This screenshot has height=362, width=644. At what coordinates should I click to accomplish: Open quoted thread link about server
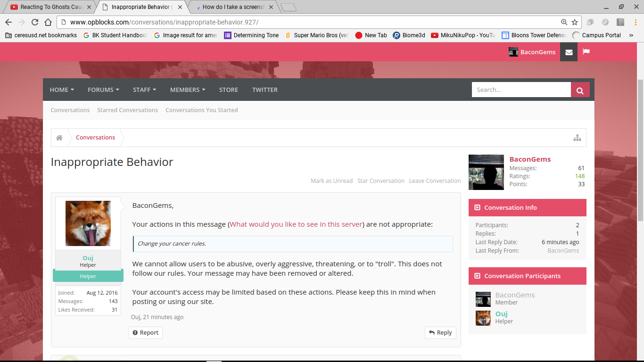296,224
